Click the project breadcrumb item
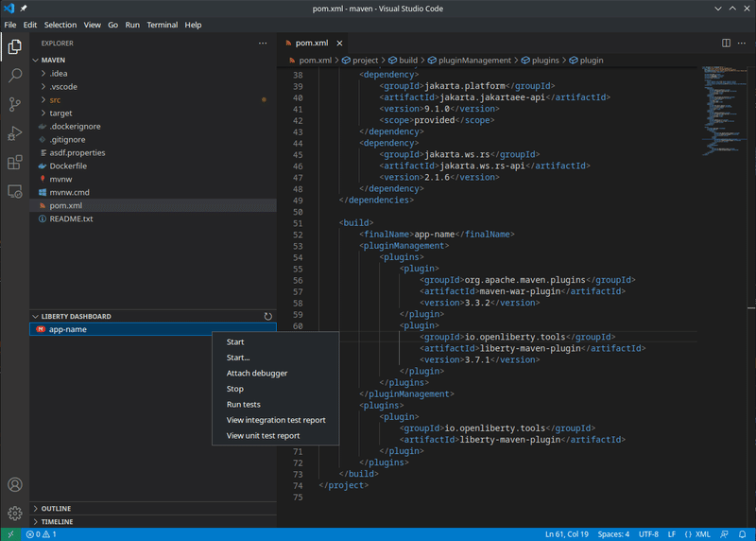This screenshot has width=756, height=541. point(360,61)
